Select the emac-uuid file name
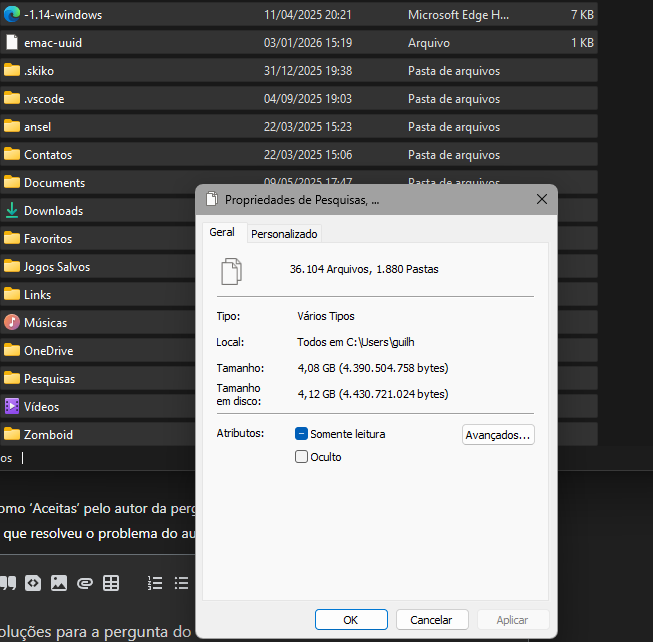Viewport: 653px width, 642px height. point(53,43)
